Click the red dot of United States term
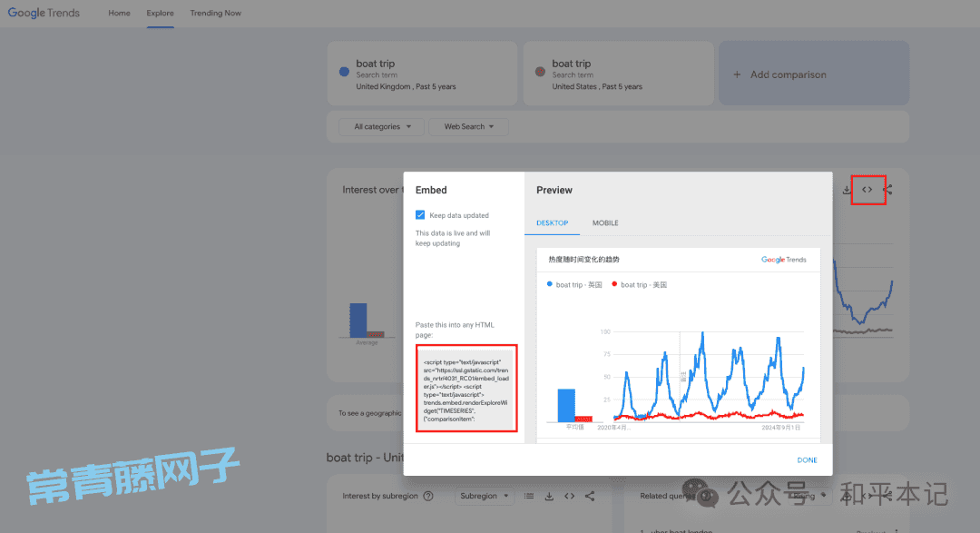This screenshot has height=533, width=980. pyautogui.click(x=540, y=72)
